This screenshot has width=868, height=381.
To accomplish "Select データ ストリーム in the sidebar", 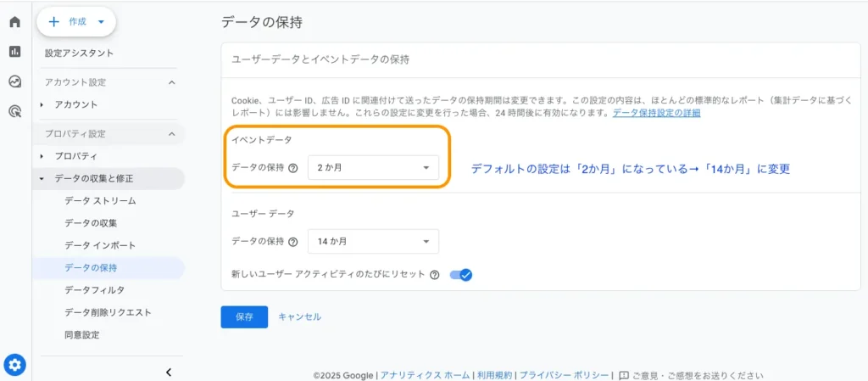I will click(100, 201).
